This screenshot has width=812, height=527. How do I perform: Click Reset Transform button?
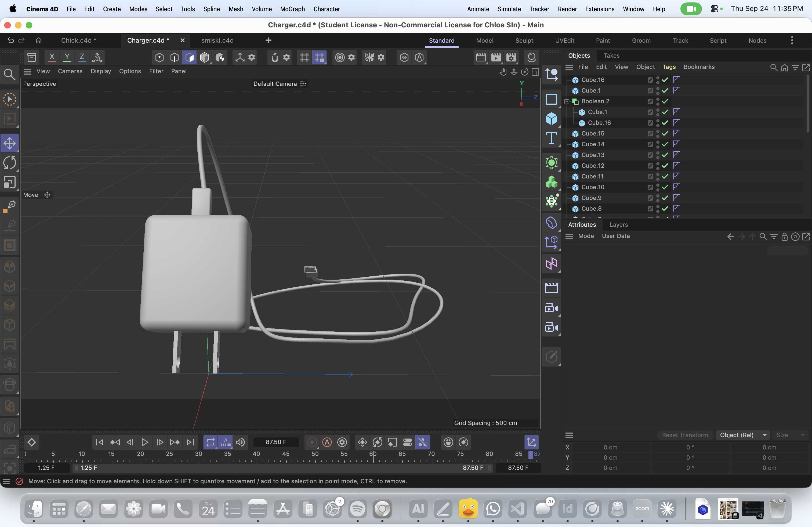(x=685, y=435)
